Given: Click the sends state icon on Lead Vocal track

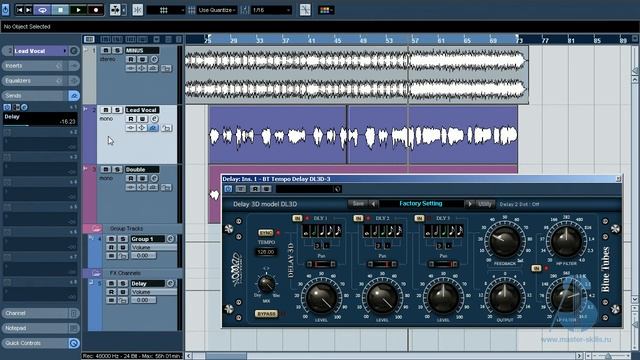Looking at the screenshot, I should [153, 128].
